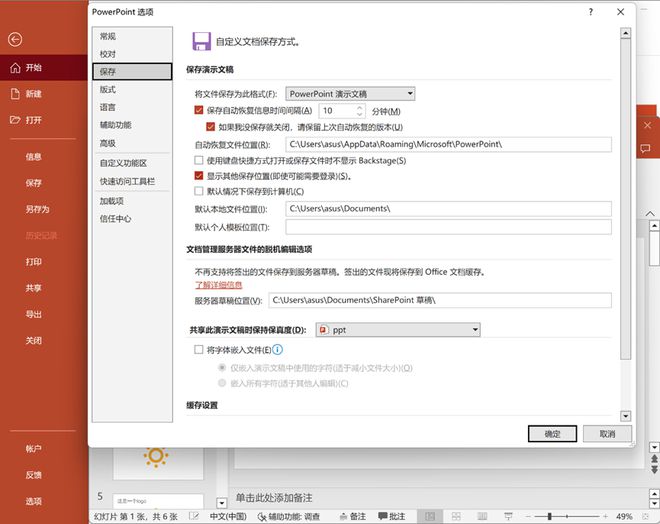Click the back arrow in the backstage sidebar
Image resolution: width=660 pixels, height=524 pixels.
pos(15,40)
